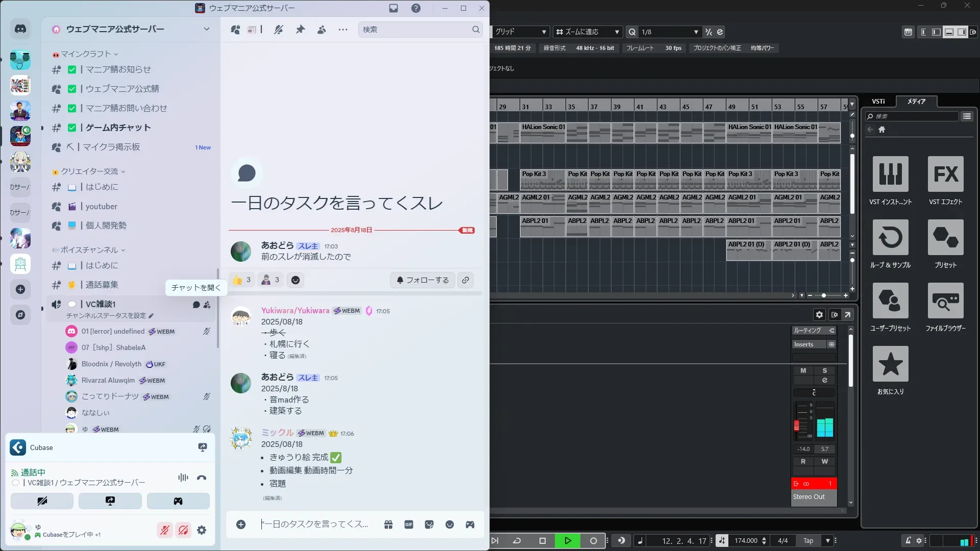Image resolution: width=980 pixels, height=551 pixels.
Task: Open the Discord member list icon
Action: (322, 30)
